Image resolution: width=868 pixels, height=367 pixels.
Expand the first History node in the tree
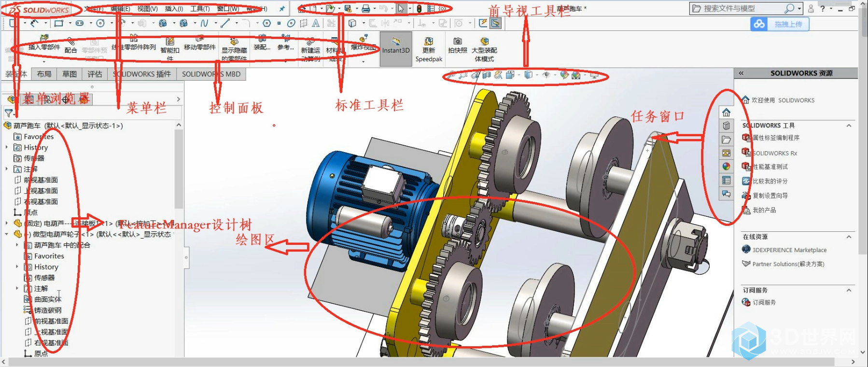(x=7, y=147)
